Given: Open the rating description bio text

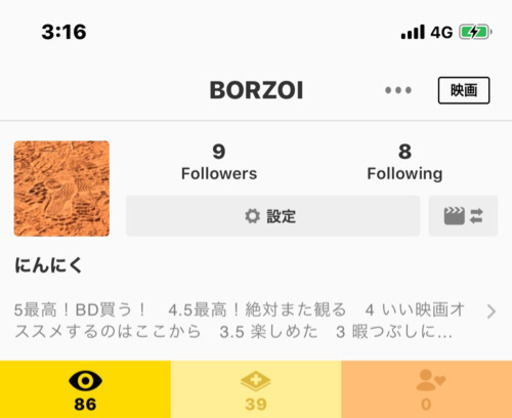Looking at the screenshot, I should coord(239,321).
